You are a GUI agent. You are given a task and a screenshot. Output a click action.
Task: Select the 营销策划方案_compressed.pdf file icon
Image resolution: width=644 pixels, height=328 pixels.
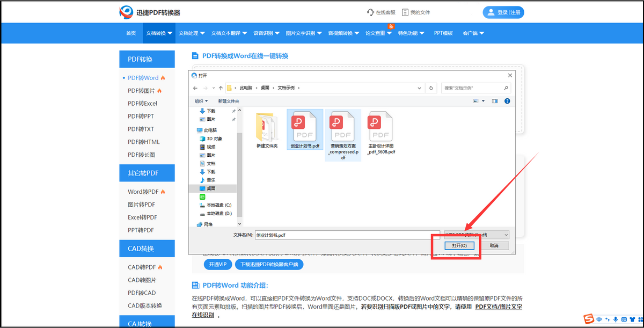(x=342, y=127)
